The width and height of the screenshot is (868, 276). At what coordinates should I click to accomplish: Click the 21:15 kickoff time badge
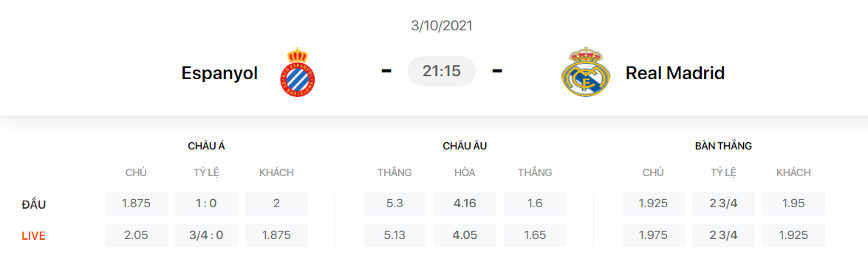pos(442,71)
